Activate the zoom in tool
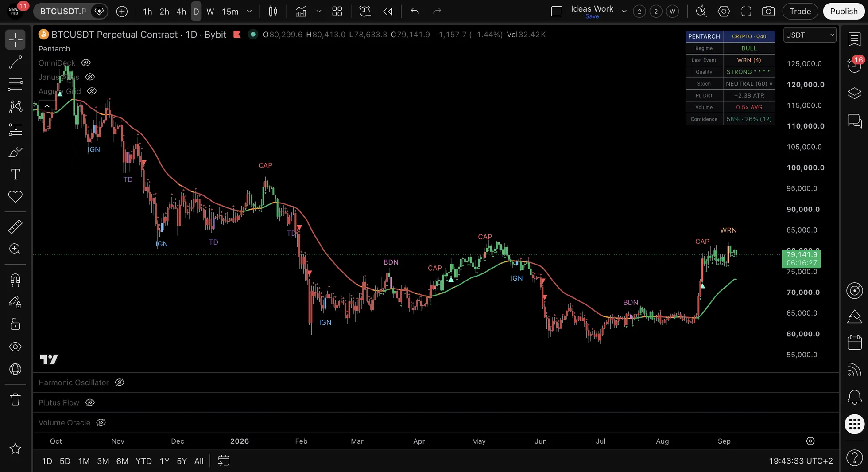 point(15,249)
